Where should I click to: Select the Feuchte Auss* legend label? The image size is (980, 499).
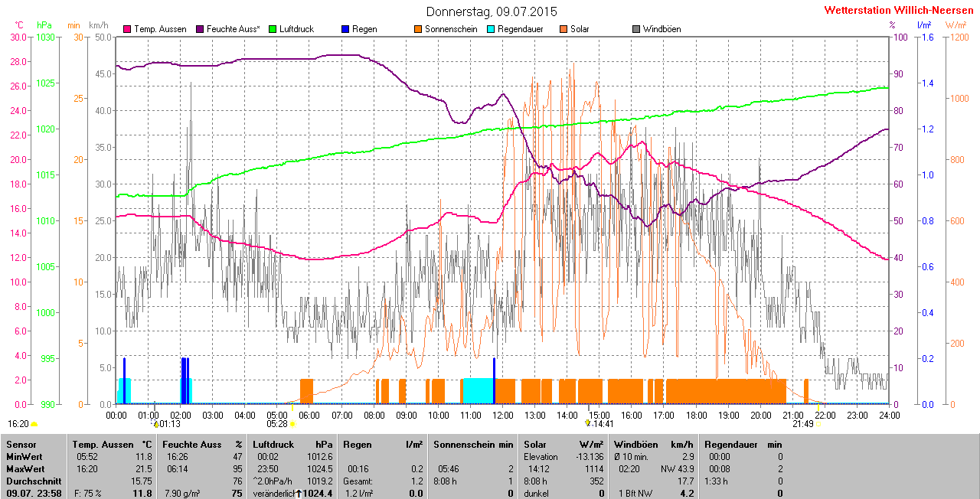pos(233,29)
